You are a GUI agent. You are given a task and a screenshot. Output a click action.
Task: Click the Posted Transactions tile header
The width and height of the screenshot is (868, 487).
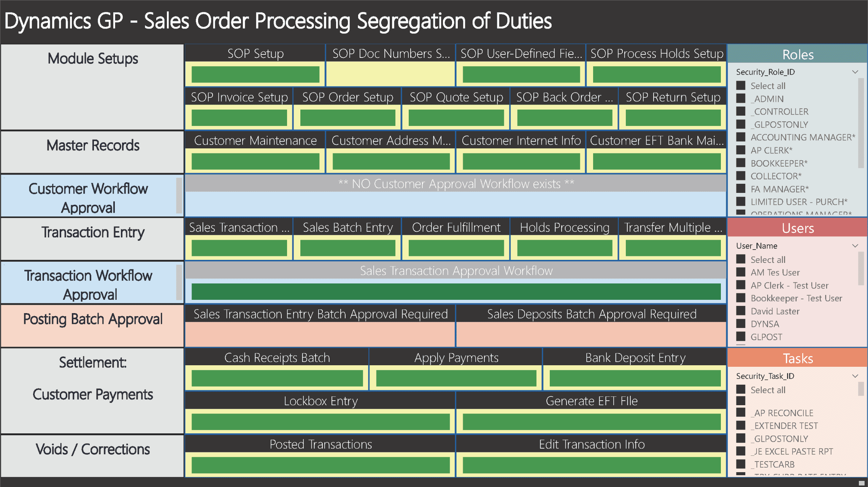click(x=321, y=444)
